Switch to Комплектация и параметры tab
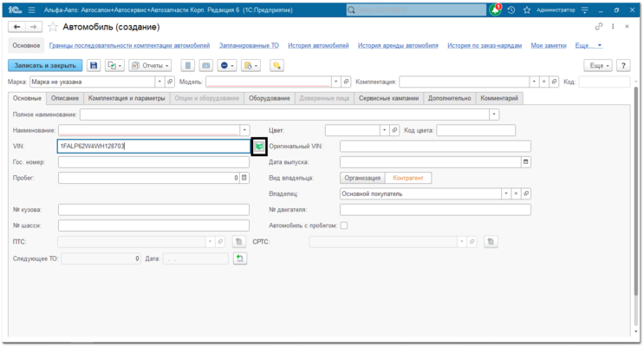644x347 pixels. 127,98
